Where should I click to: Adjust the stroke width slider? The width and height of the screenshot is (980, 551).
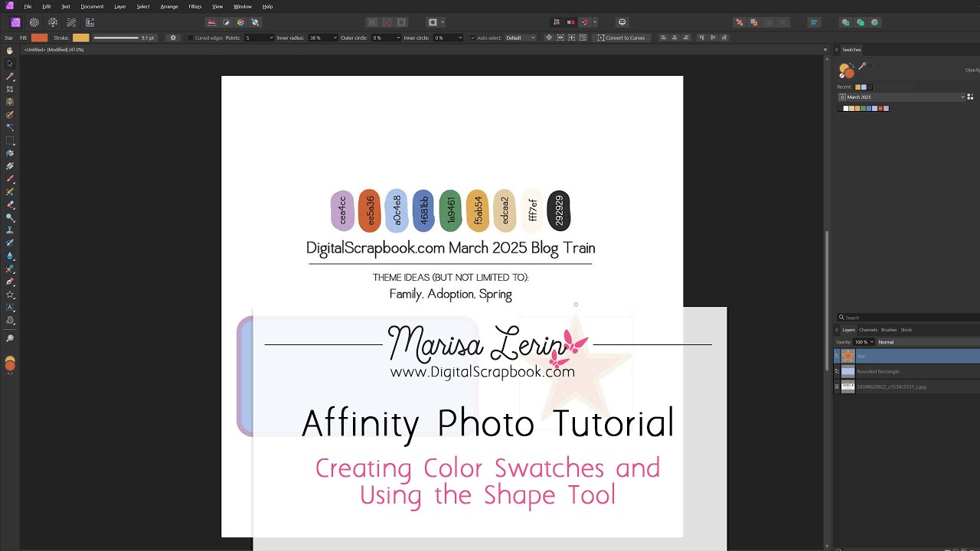point(116,37)
